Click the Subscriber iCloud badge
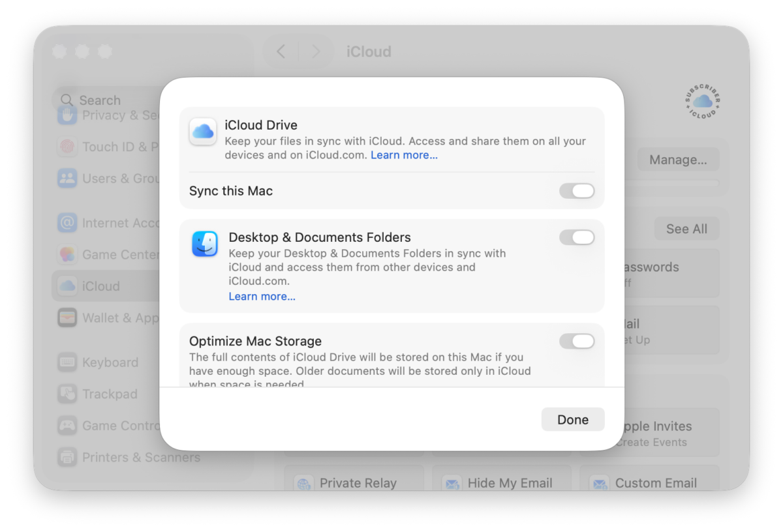 [703, 101]
